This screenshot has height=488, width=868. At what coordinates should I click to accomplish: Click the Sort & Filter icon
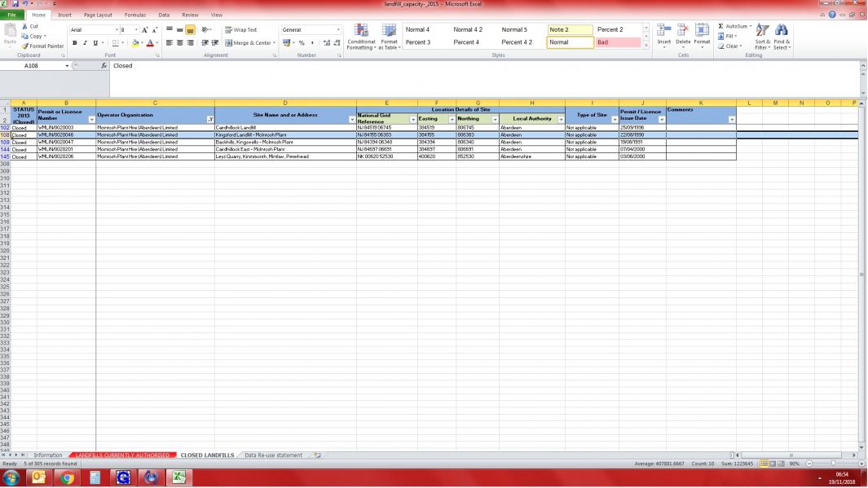[x=762, y=37]
